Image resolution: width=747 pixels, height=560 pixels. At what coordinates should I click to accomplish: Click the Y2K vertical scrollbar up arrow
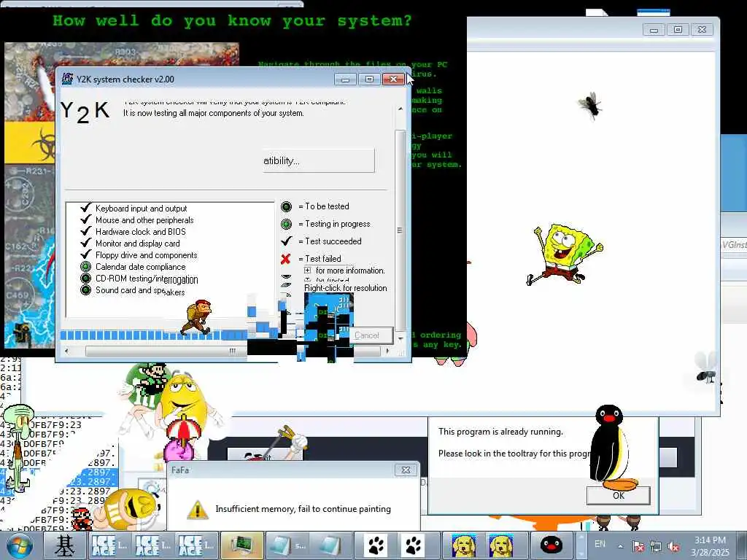point(400,109)
